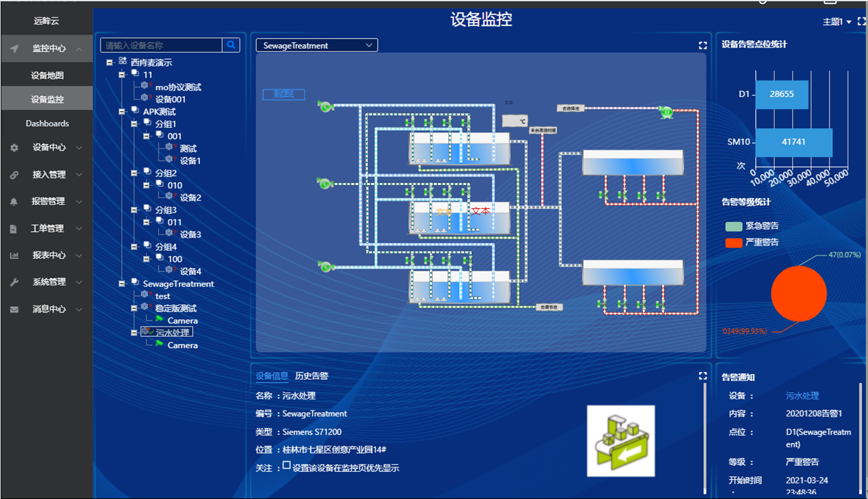Click the paper-plane icon beside 监控中心
The width and height of the screenshot is (868, 499).
point(14,49)
